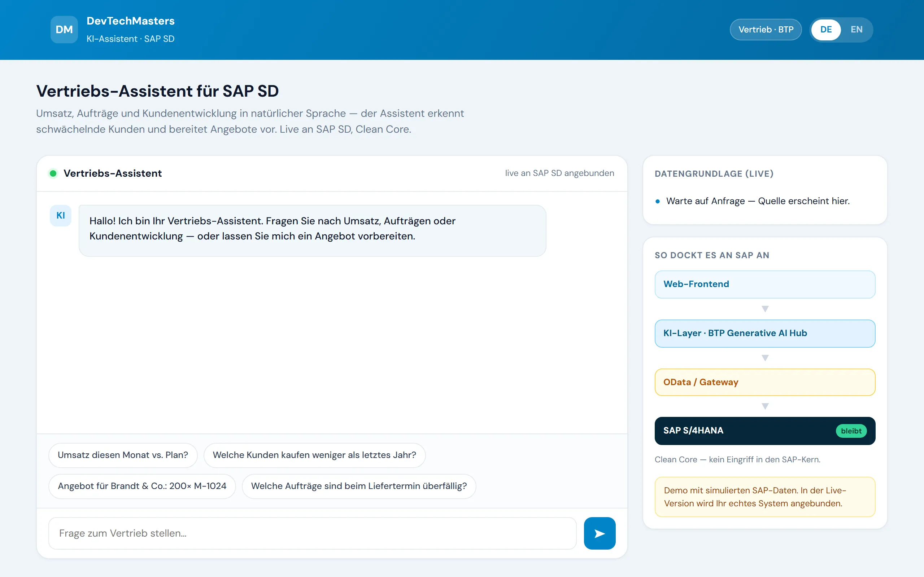Click the green 'bleibt' badge

pos(851,431)
